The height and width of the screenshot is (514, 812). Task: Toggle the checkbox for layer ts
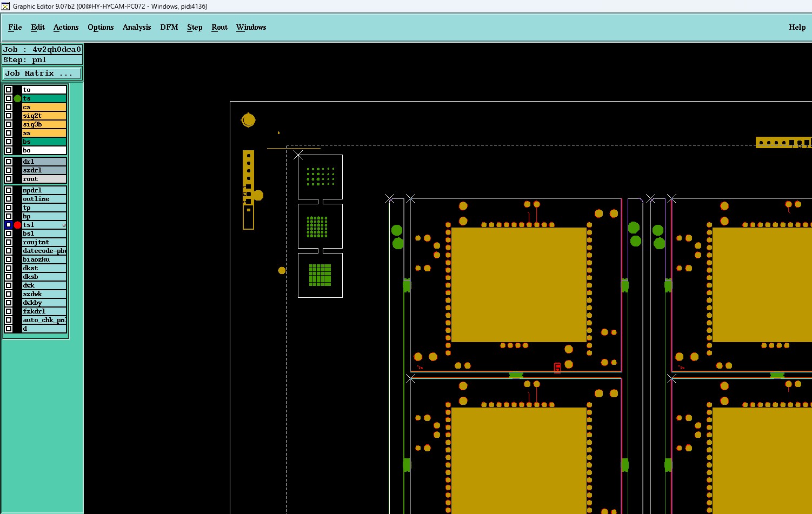(x=9, y=98)
